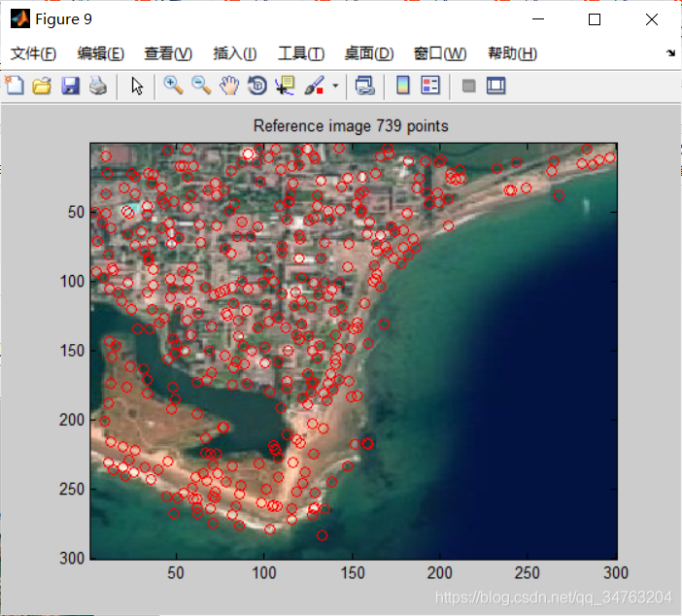Open the 工具(T) menu
The height and width of the screenshot is (616, 682).
point(301,53)
